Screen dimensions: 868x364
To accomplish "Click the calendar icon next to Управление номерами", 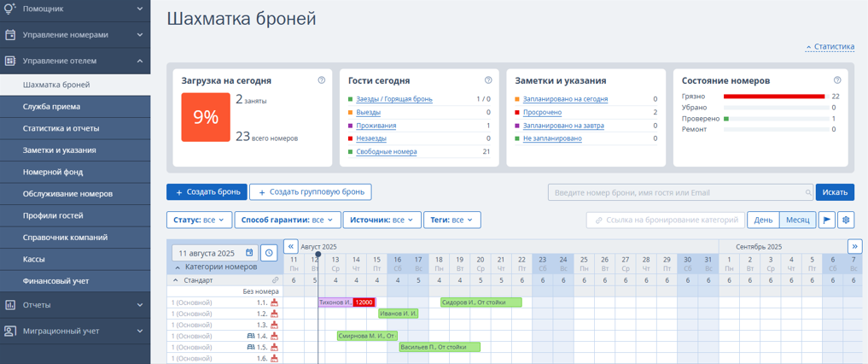I will click(x=10, y=34).
